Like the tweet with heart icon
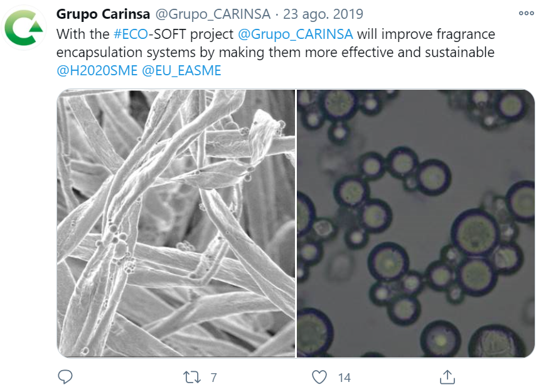The image size is (546, 392). 319,377
